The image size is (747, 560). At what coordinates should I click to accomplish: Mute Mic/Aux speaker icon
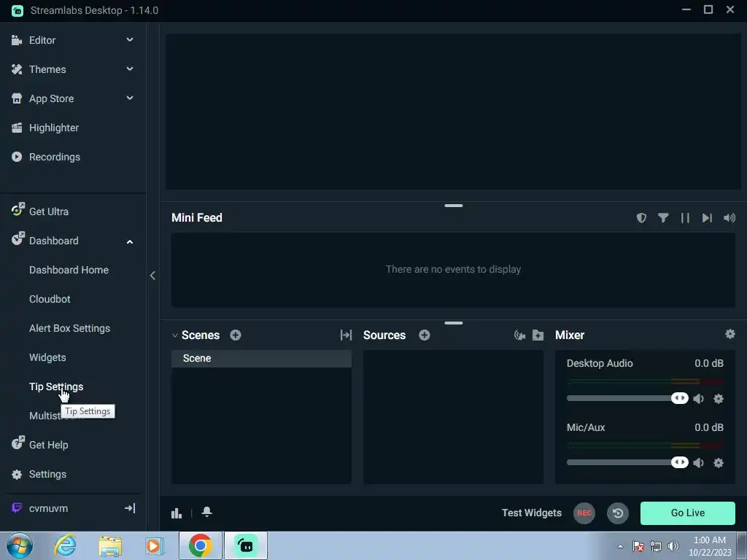698,463
